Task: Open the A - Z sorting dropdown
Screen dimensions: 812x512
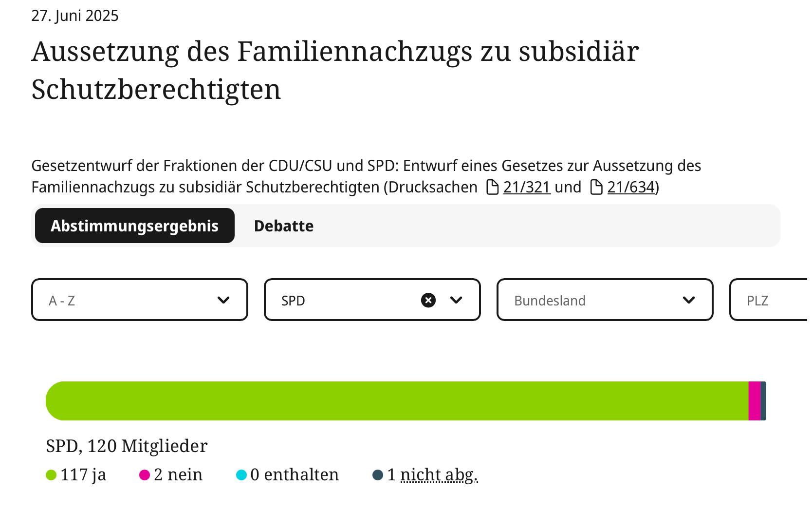Action: pyautogui.click(x=140, y=300)
